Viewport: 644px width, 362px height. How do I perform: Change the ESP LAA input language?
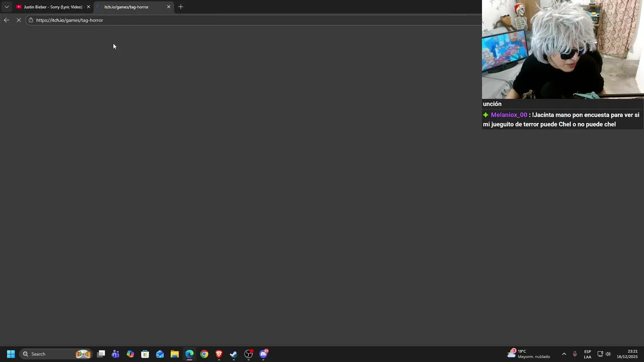(588, 354)
